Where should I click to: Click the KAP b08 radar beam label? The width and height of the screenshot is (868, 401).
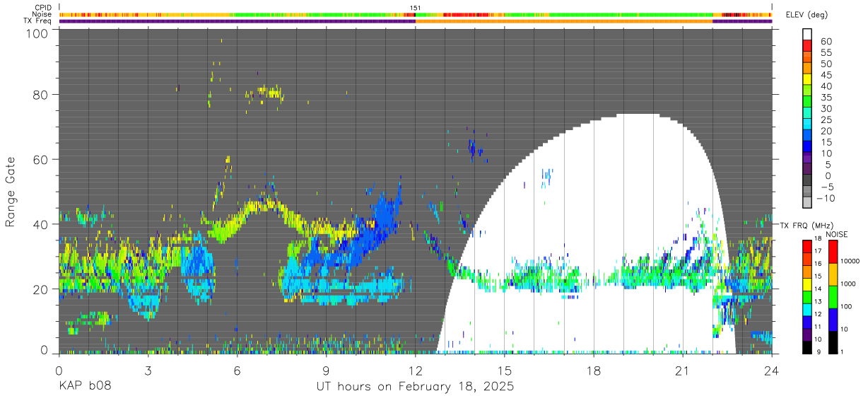coord(85,387)
